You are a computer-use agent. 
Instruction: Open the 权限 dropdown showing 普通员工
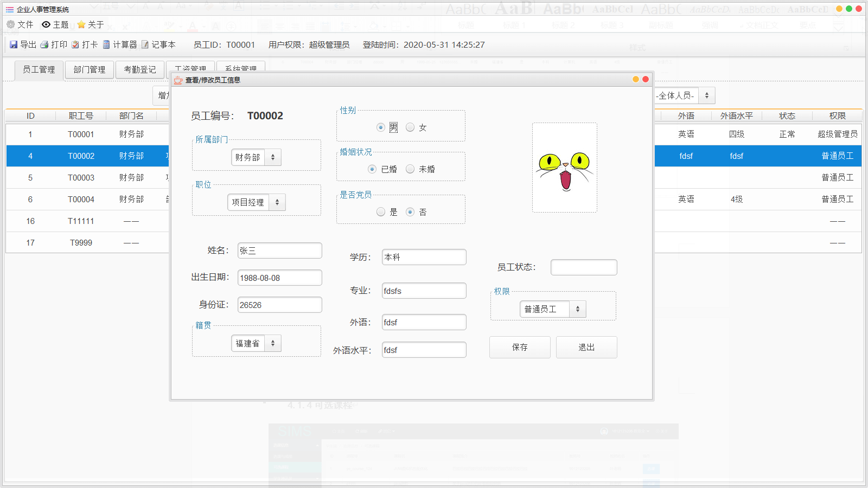coord(553,309)
